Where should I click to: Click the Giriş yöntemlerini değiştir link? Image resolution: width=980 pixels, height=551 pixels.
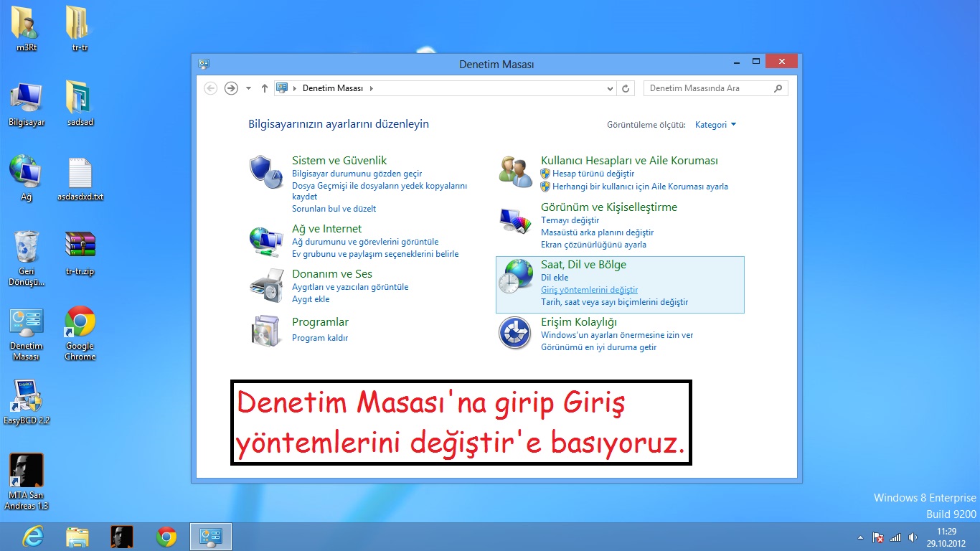coord(589,290)
